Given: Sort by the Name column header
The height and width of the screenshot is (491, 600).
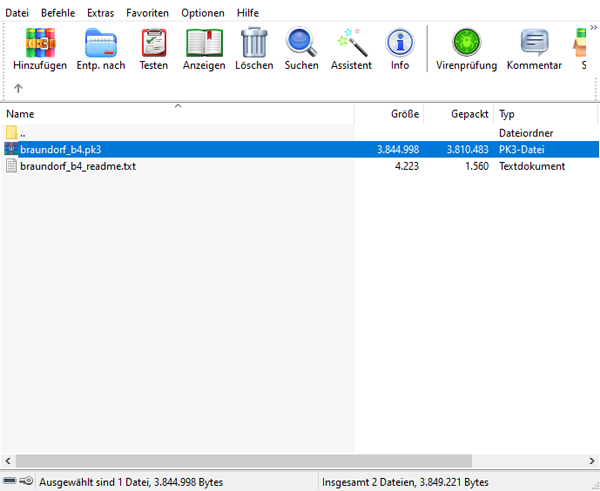Looking at the screenshot, I should click(178, 114).
